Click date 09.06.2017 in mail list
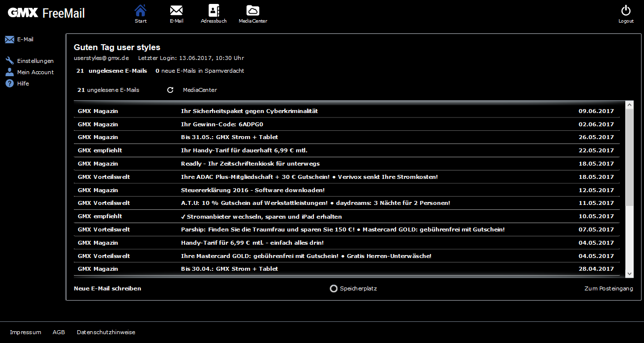The image size is (644, 343). pos(596,111)
